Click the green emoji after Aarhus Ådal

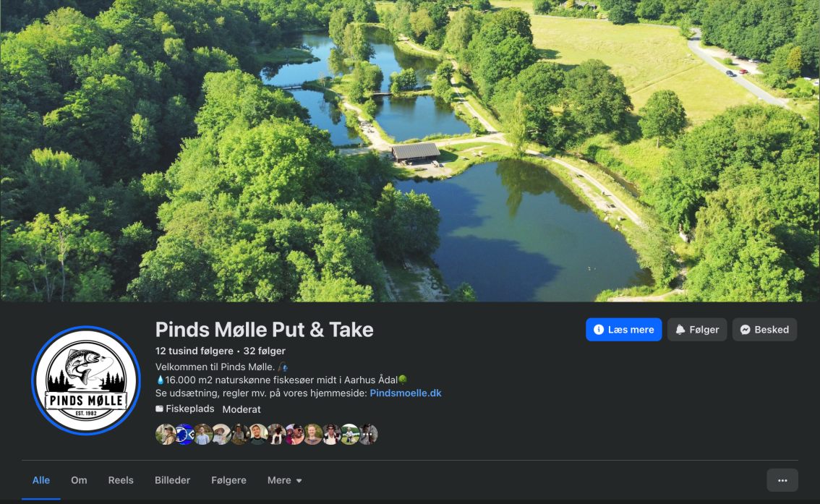click(402, 379)
